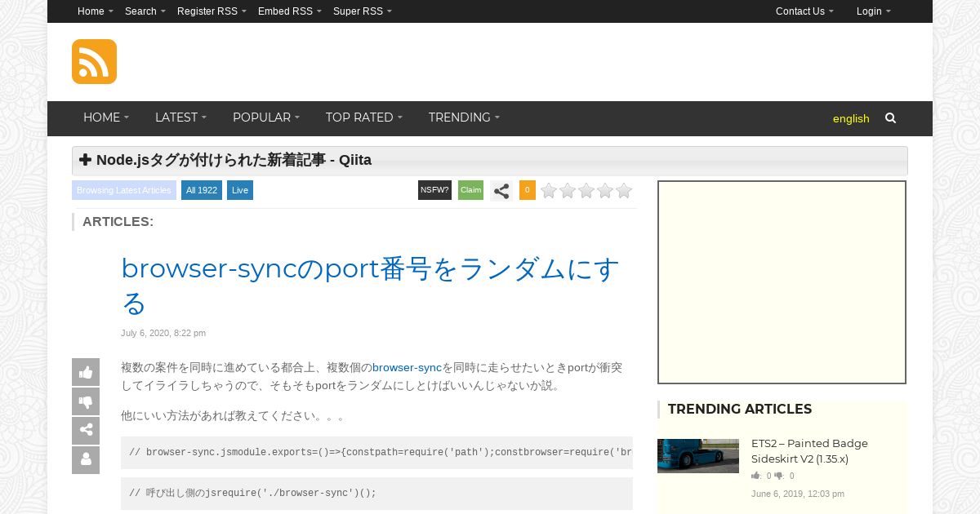Follow the browser-sync link in article text
Image resolution: width=980 pixels, height=514 pixels.
coord(407,368)
